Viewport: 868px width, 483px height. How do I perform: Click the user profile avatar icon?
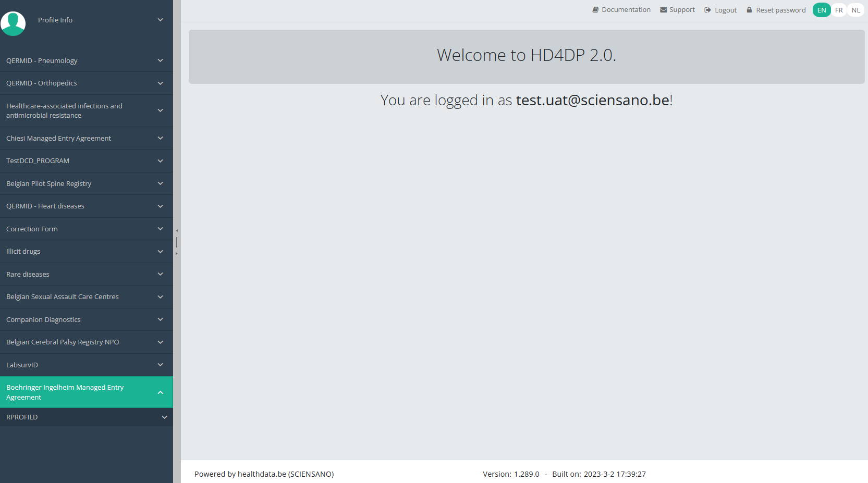click(x=13, y=23)
